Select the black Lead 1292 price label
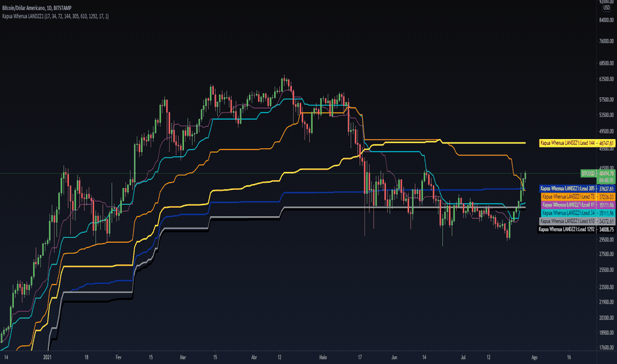The height and width of the screenshot is (364, 617). coord(576,230)
